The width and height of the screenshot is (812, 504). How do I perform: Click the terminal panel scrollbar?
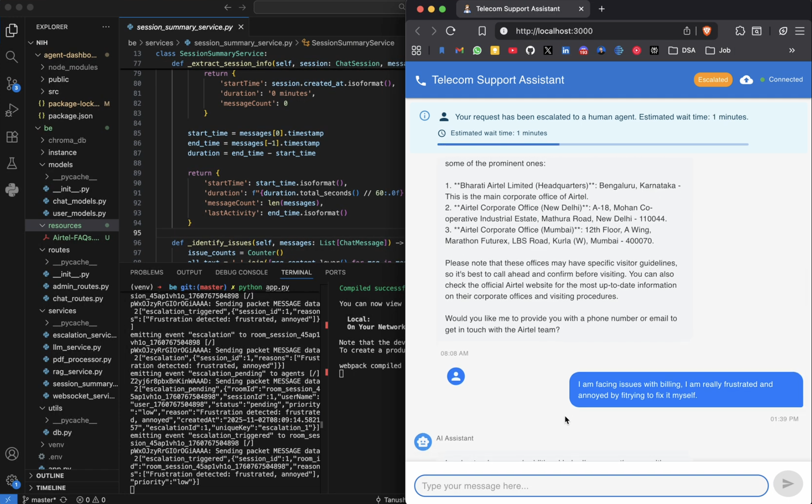321,425
